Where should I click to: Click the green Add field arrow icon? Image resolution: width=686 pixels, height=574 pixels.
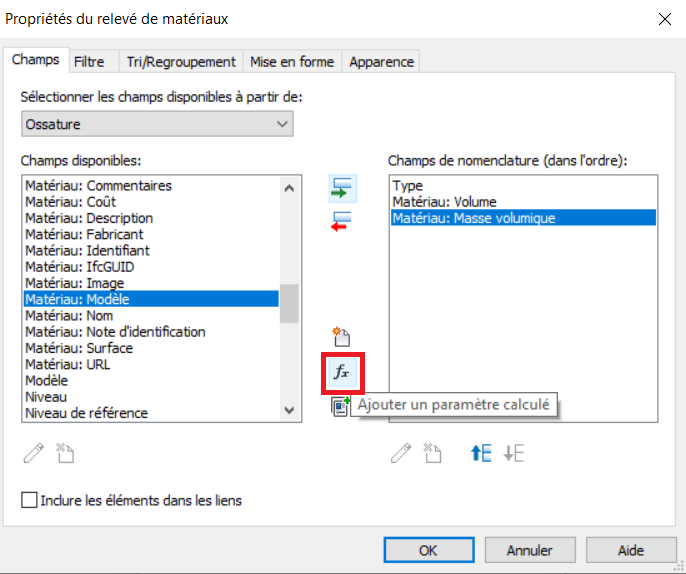click(342, 187)
